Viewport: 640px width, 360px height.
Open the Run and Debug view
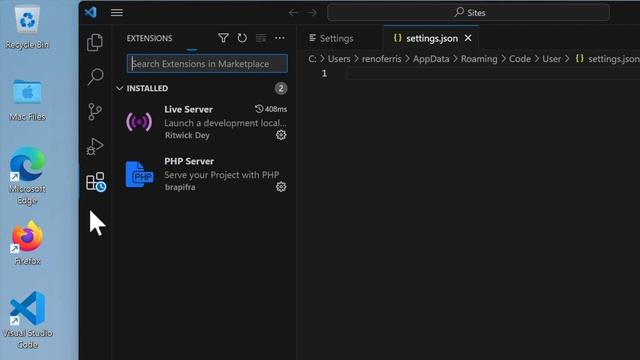(x=95, y=146)
